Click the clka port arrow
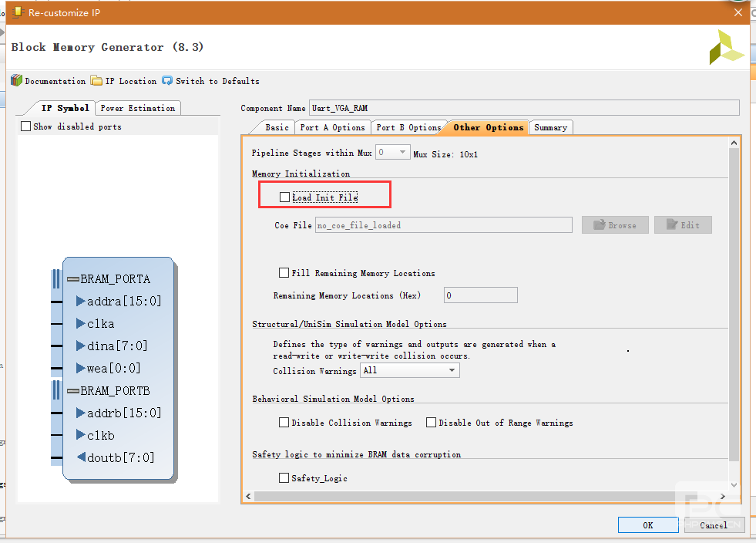 coord(80,323)
